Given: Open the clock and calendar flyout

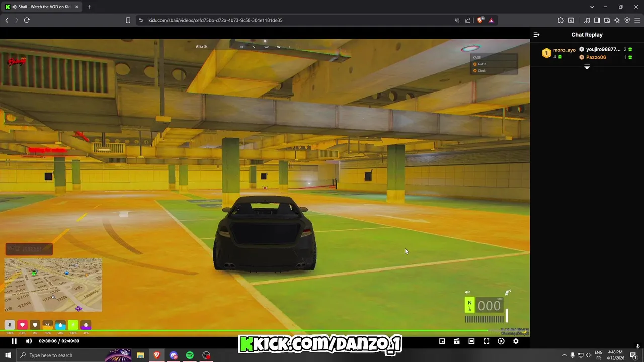Looking at the screenshot, I should pyautogui.click(x=615, y=355).
